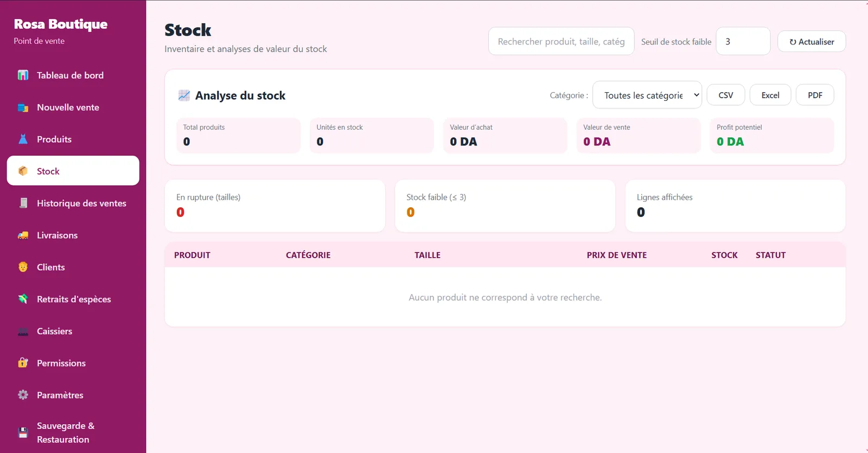
Task: Click the Historique des ventes receipt icon
Action: [23, 203]
